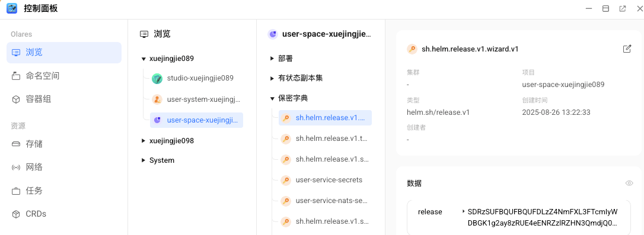644x235 pixels.
Task: Click the 网络 network icon in sidebar
Action: [16, 168]
